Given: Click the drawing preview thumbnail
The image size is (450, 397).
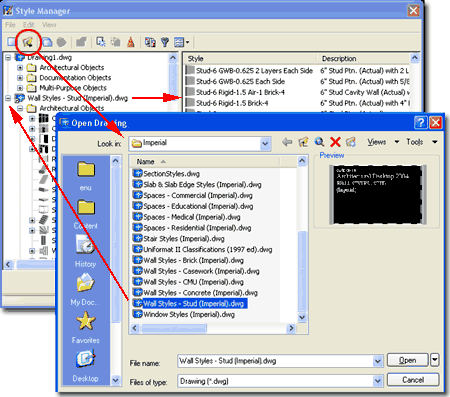Looking at the screenshot, I should 377,195.
